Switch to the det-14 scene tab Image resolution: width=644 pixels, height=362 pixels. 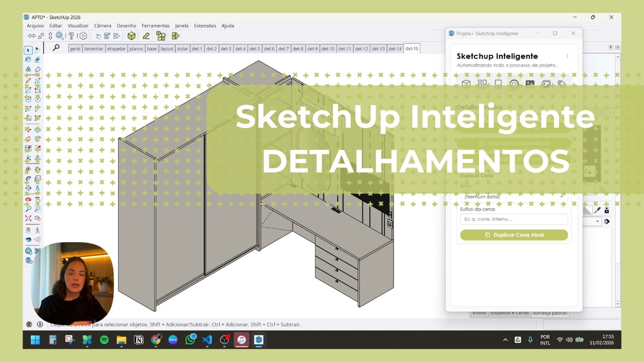[x=395, y=49]
